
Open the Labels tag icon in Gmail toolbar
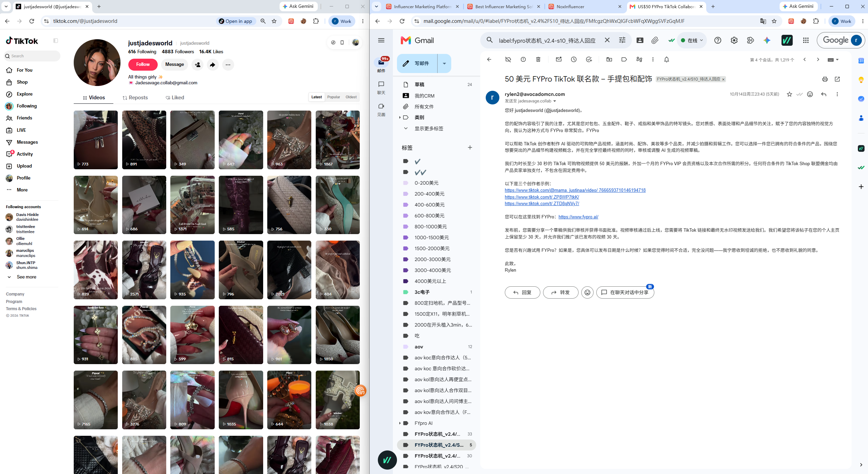pos(624,59)
